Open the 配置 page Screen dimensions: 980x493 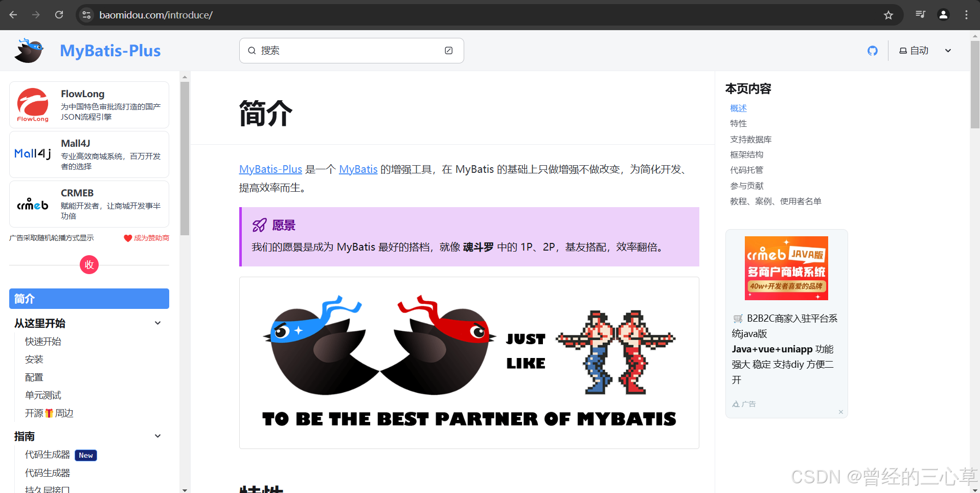[x=34, y=377]
